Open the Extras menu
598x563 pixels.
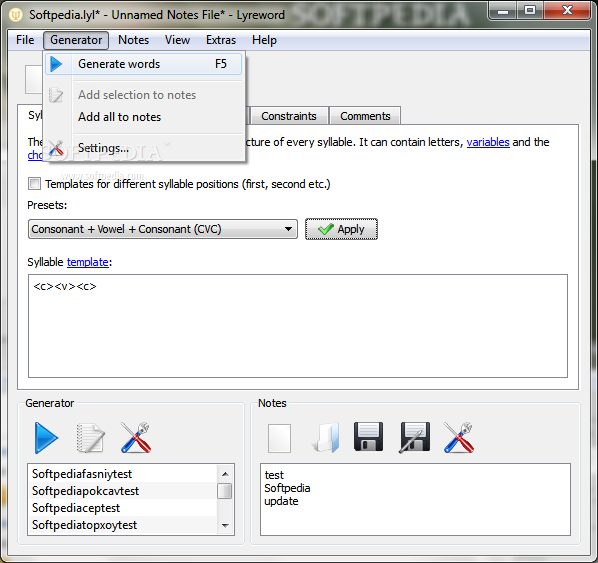221,40
